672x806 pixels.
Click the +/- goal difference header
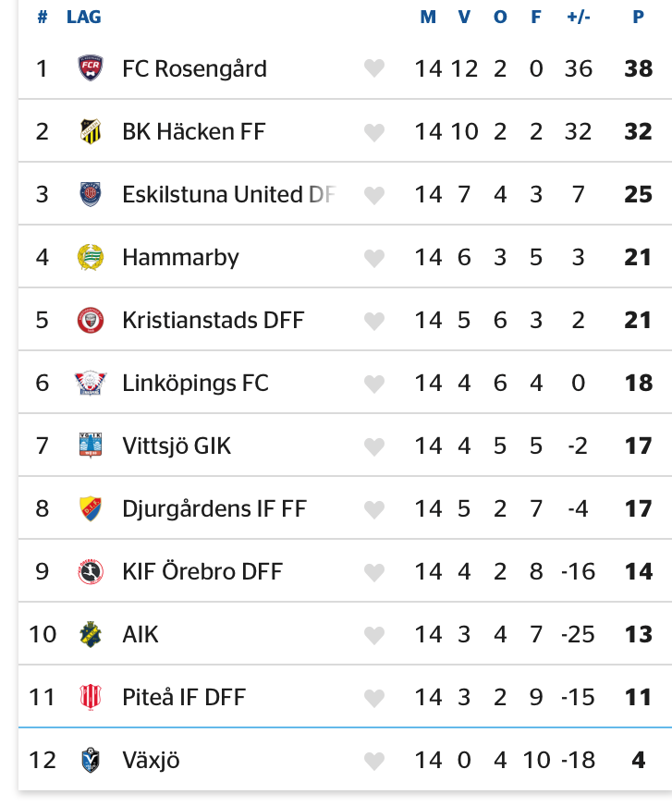[x=578, y=18]
